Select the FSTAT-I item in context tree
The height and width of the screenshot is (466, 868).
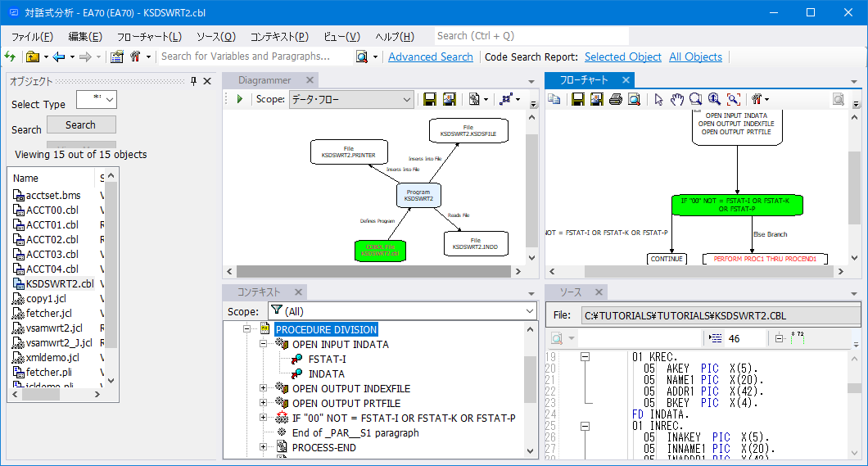coord(327,360)
